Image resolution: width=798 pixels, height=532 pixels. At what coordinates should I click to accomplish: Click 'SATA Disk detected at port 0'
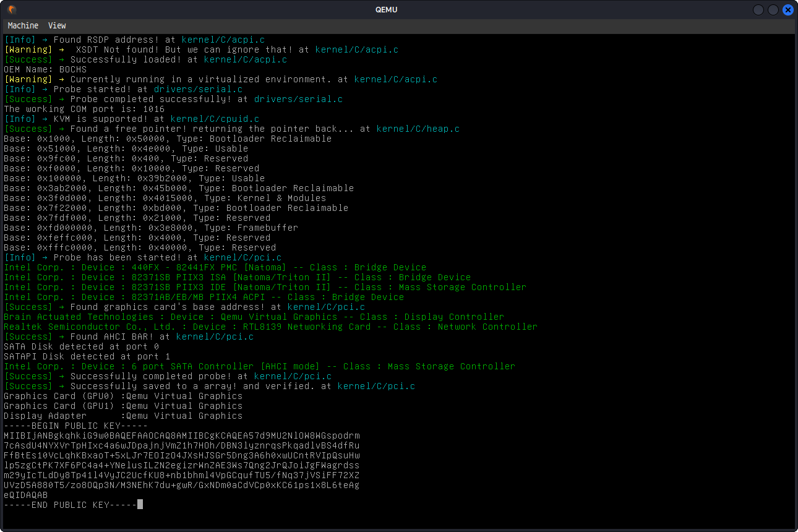tap(82, 346)
